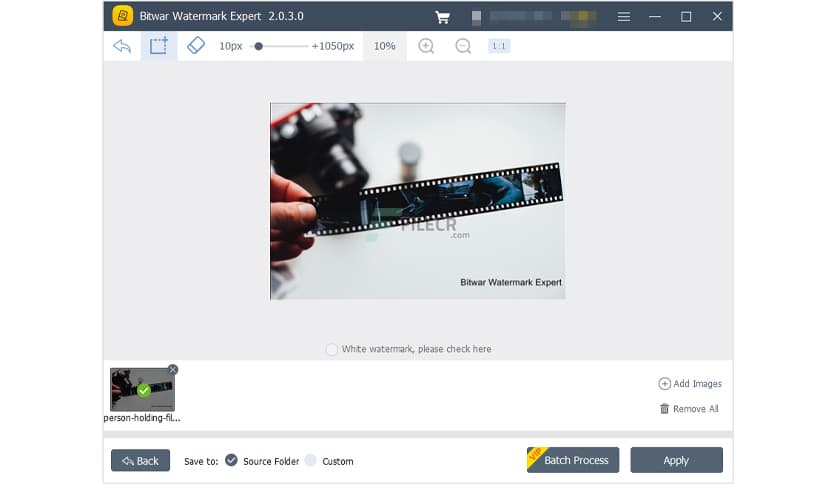Minimize the Bitwar window
The image size is (836, 484).
[x=655, y=17]
